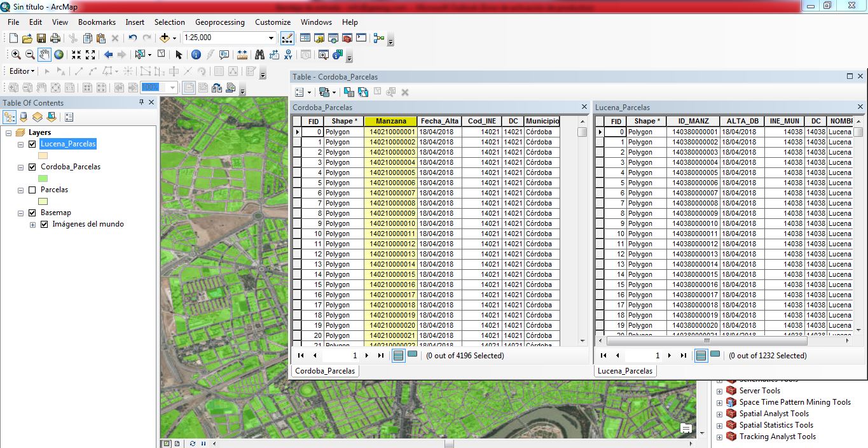Open the Table Options dropdown menu
The width and height of the screenshot is (868, 448).
(300, 92)
